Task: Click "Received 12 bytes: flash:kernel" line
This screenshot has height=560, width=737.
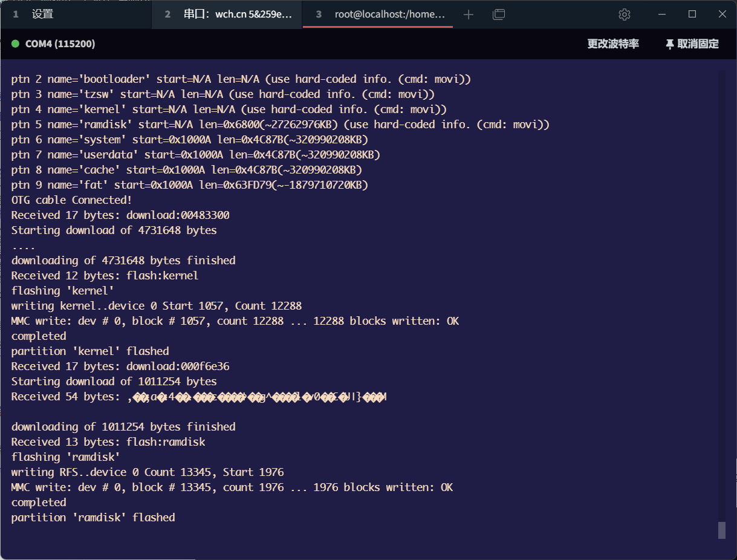Action: point(105,276)
